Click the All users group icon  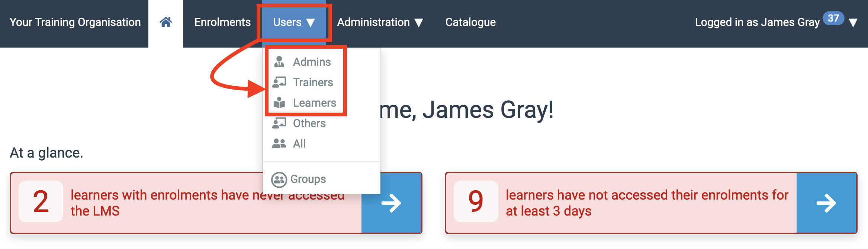[279, 143]
